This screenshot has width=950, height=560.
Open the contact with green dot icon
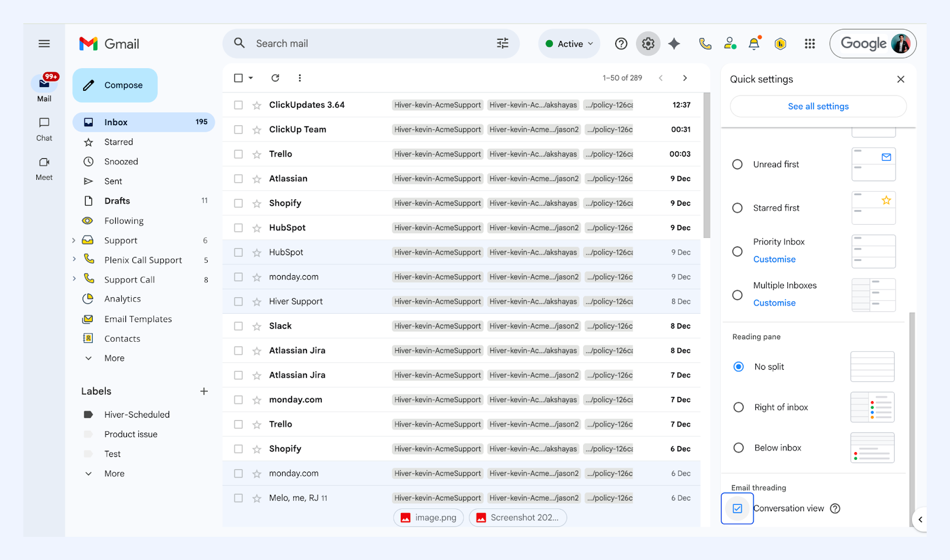(730, 43)
